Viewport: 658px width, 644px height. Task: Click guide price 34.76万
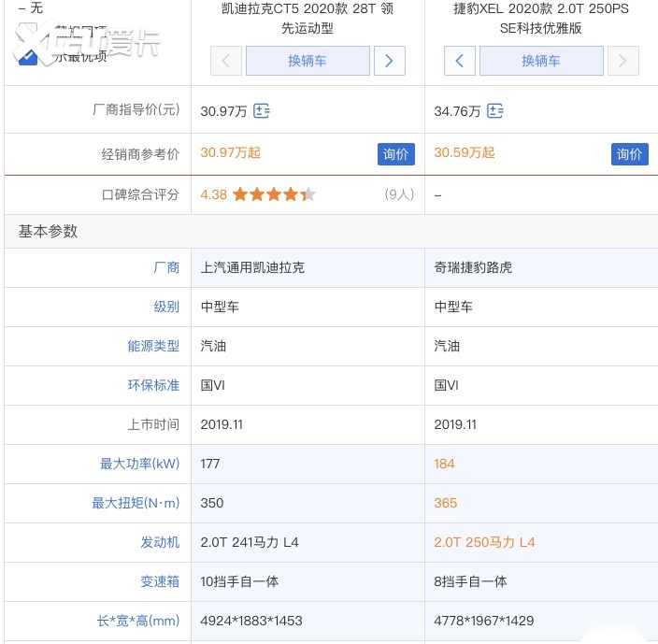457,111
